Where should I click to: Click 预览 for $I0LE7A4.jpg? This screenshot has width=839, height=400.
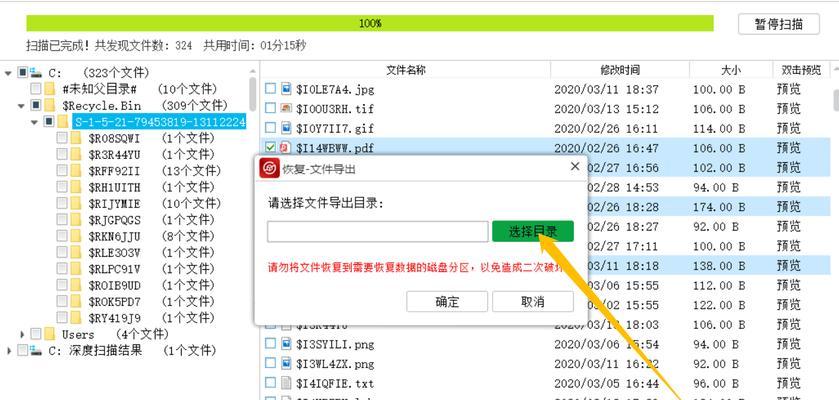tap(789, 89)
